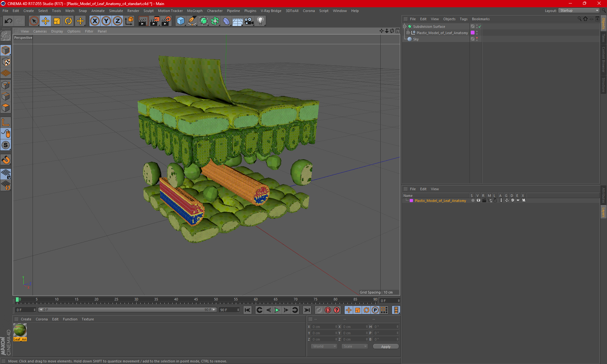The height and width of the screenshot is (364, 607).
Task: Open the Layout Startup dropdown
Action: point(579,11)
